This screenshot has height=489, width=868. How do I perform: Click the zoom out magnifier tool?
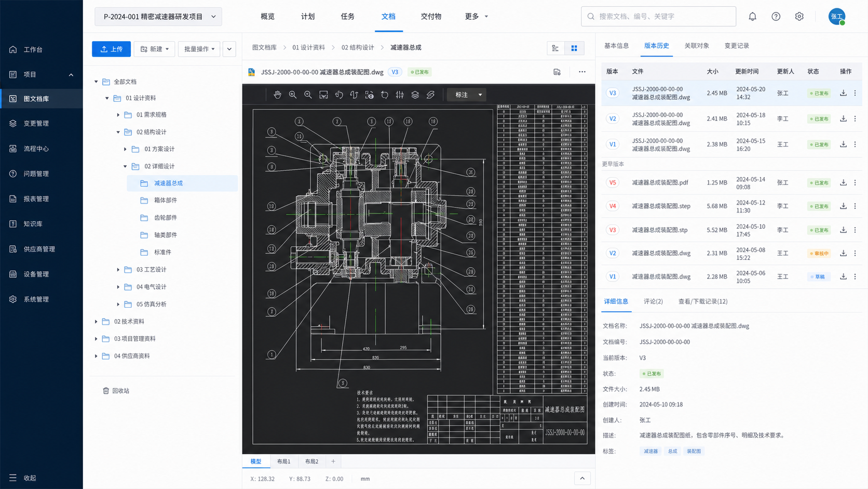308,95
